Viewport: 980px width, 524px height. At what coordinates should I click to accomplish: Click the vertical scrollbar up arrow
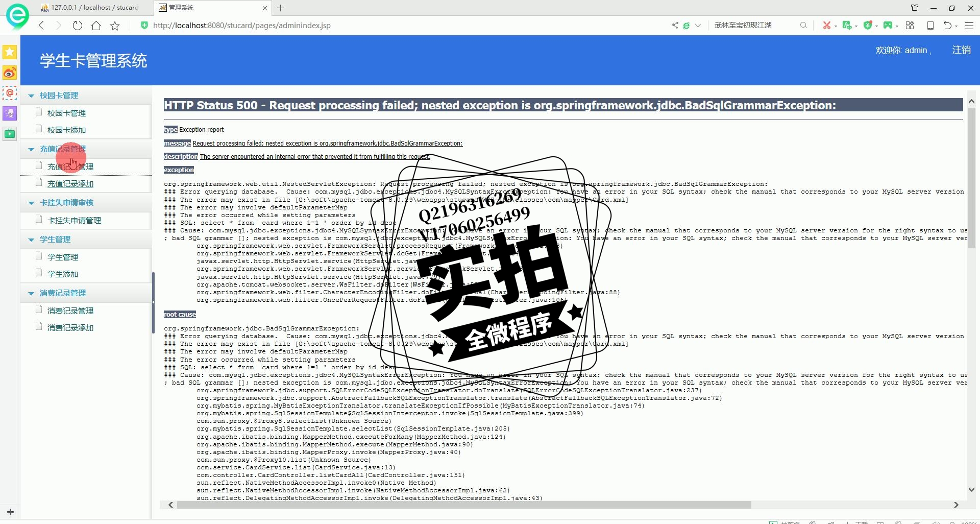coord(971,102)
